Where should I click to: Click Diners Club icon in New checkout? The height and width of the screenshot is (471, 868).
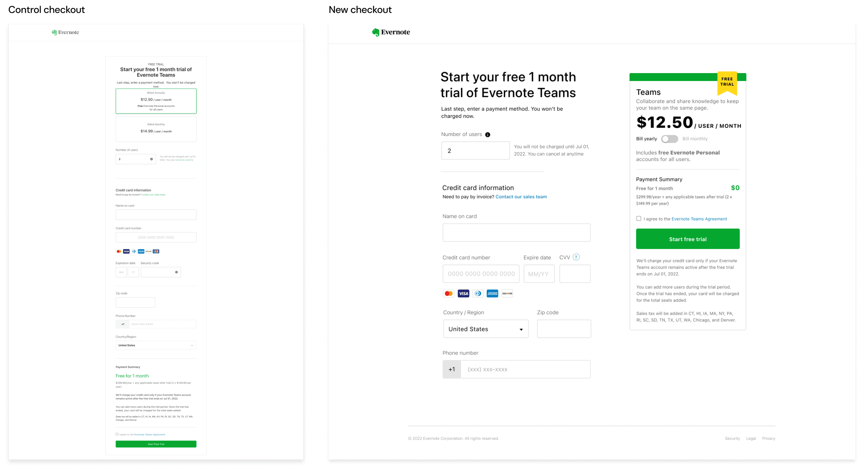(478, 294)
